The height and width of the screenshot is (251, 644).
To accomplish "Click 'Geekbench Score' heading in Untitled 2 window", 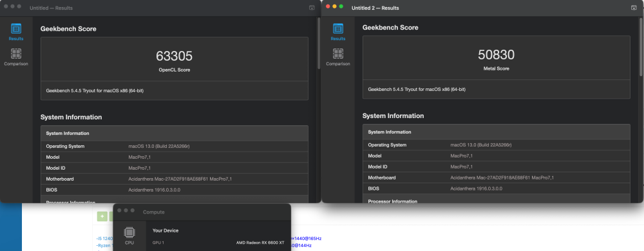I will tap(390, 28).
